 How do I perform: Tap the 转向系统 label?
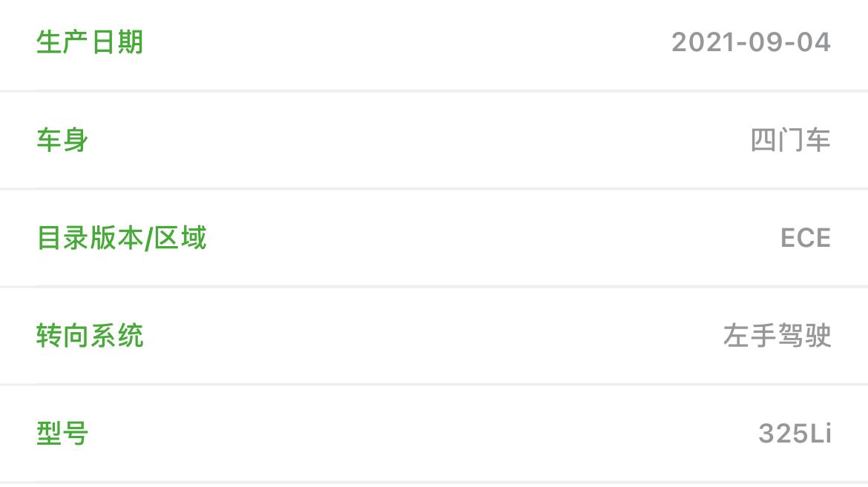90,336
